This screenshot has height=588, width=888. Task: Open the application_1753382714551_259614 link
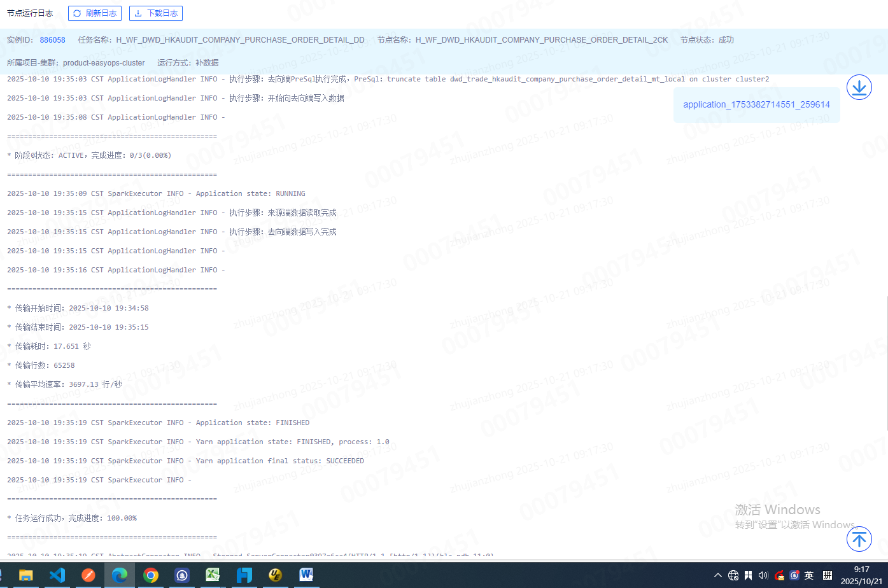[756, 105]
